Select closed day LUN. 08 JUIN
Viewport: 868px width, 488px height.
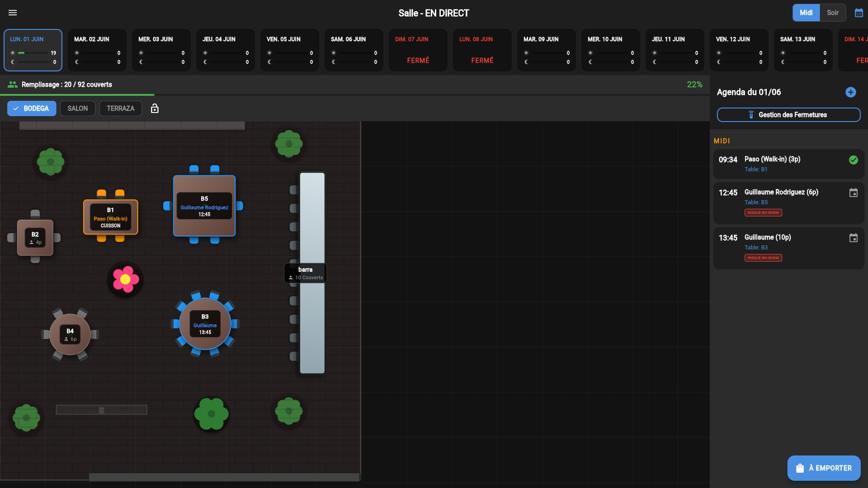(x=482, y=50)
